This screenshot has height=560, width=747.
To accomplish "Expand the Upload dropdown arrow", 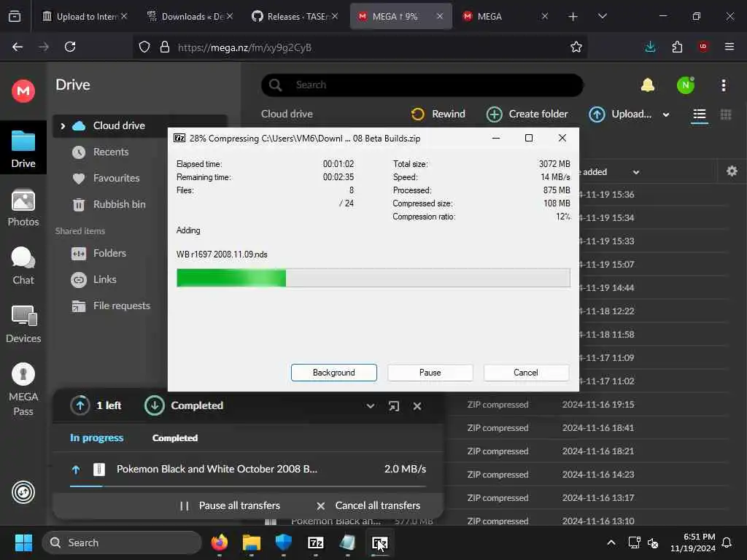I will 666,114.
